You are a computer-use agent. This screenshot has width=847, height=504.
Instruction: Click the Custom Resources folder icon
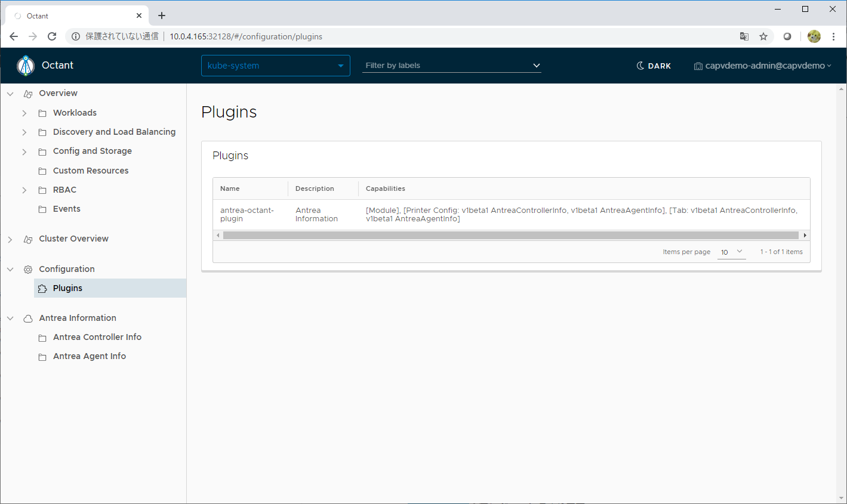(x=42, y=171)
